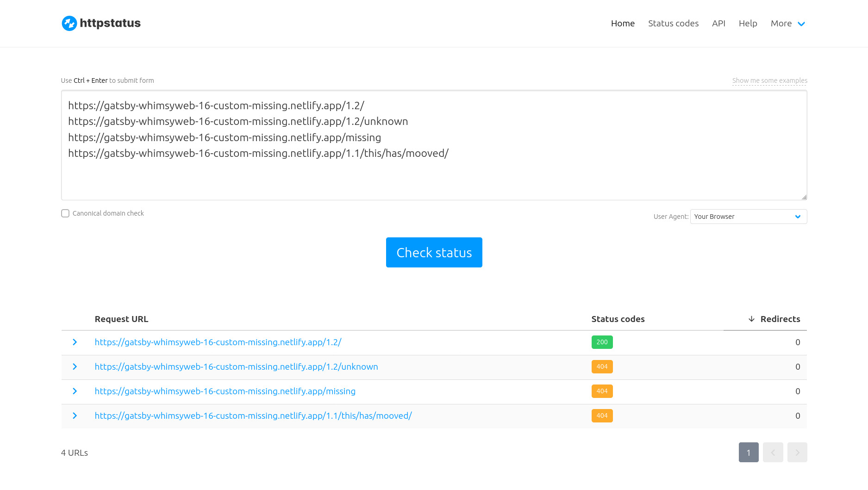Select page 1 in pagination
Viewport: 868px width, 490px height.
click(x=748, y=453)
